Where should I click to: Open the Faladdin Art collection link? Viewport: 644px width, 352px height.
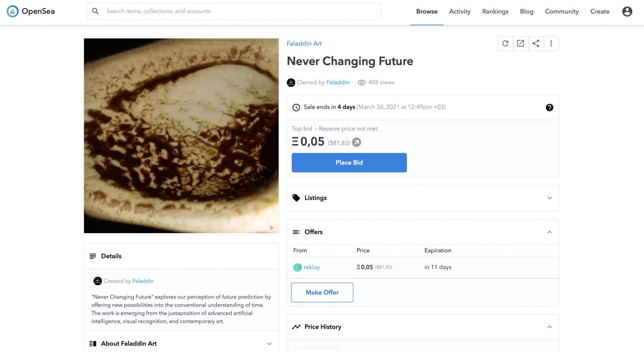click(304, 43)
